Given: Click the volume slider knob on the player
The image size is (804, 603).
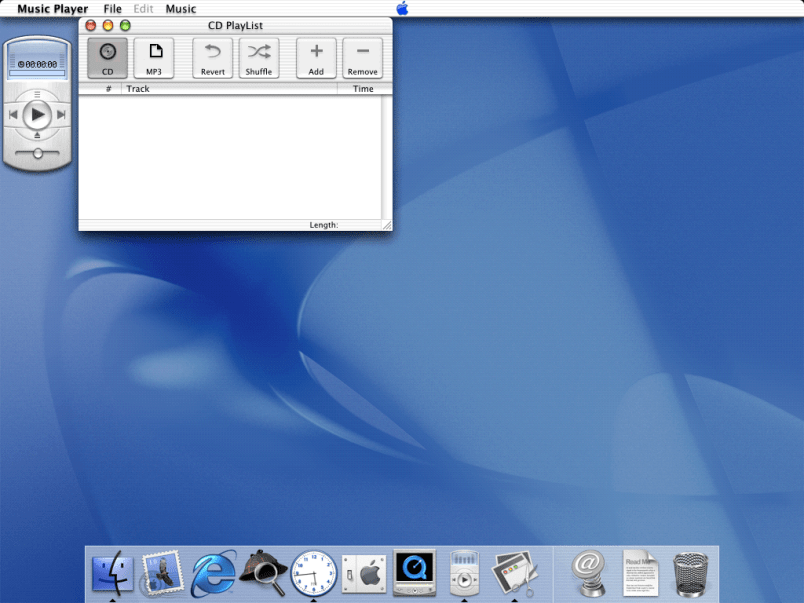Looking at the screenshot, I should [38, 153].
